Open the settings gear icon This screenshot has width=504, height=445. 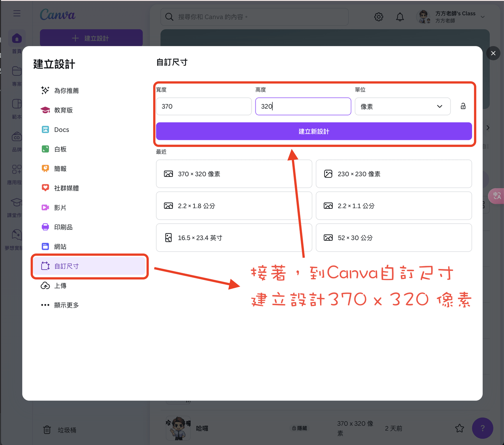click(379, 17)
